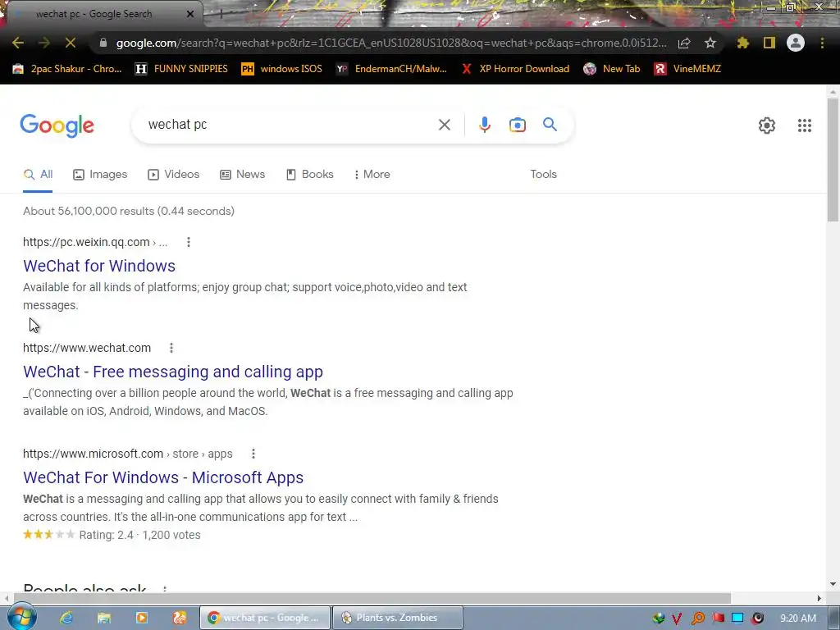Open the WeChat for Windows result
This screenshot has height=630, width=840.
[99, 266]
